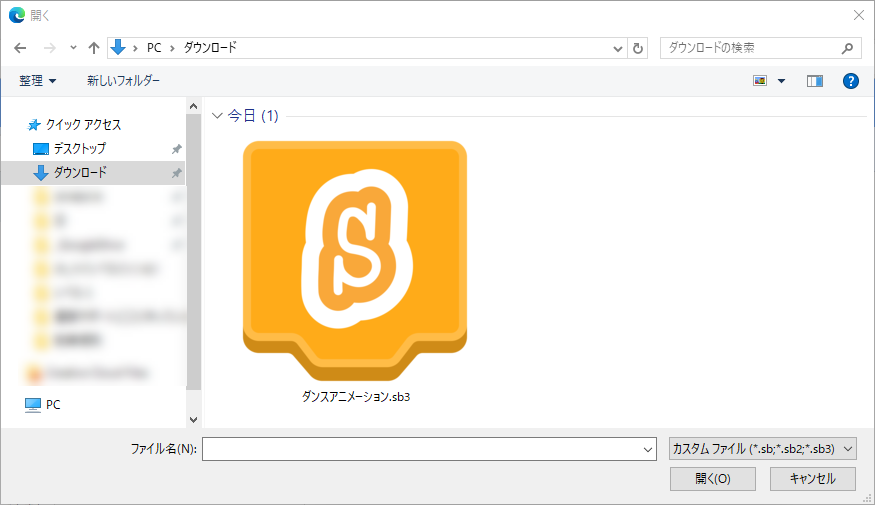Screen dimensions: 875x505
Task: Click the Up one level arrow
Action: click(x=93, y=48)
